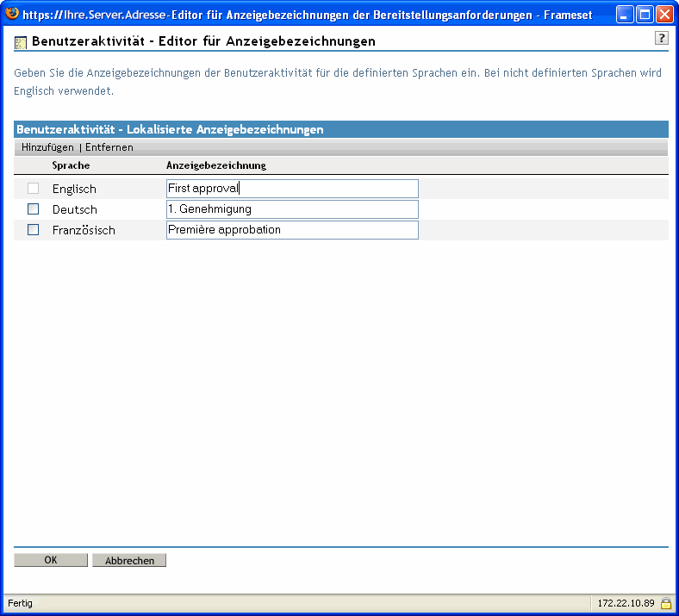Open the help question mark icon
679x616 pixels.
pos(661,38)
